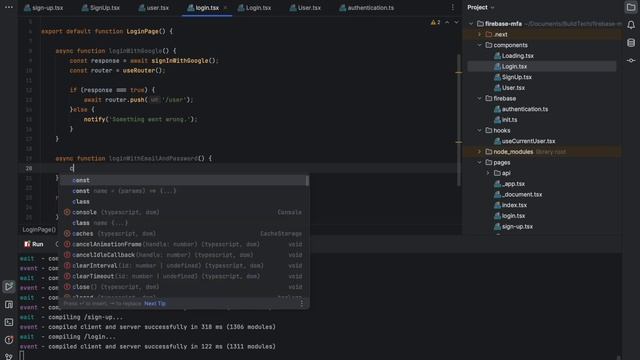The image size is (640, 360).
Task: Click the line 20 number in the gutter
Action: pos(29,168)
